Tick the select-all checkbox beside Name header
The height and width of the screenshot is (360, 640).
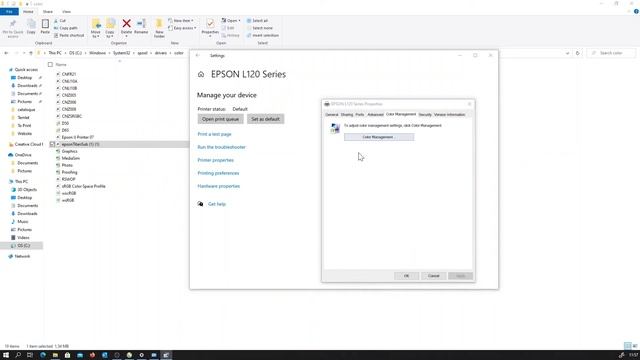click(x=50, y=64)
